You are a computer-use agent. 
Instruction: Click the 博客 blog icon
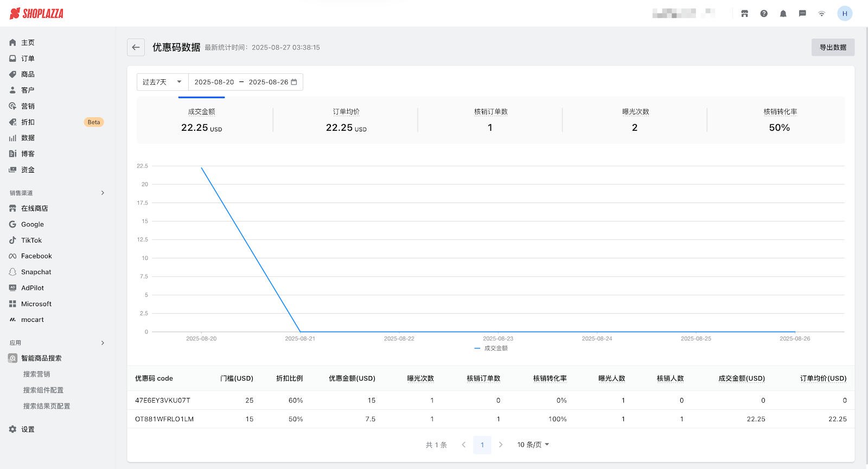click(12, 154)
